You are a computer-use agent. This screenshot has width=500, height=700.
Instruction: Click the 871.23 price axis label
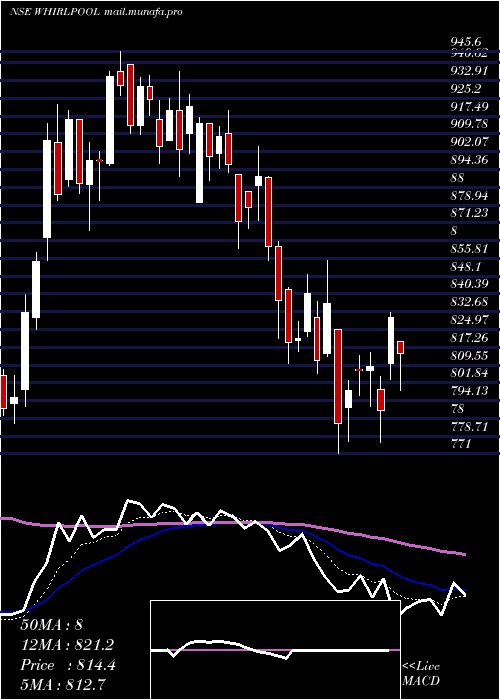click(469, 213)
